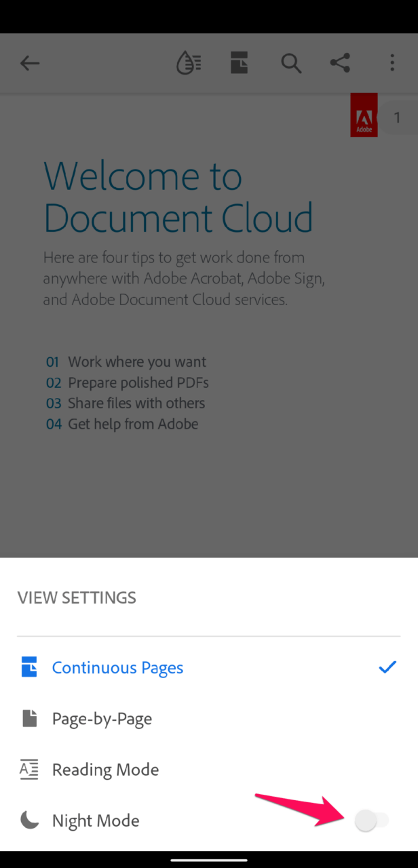The width and height of the screenshot is (418, 868).
Task: Tap the Page-by-Page document icon
Action: 29,718
